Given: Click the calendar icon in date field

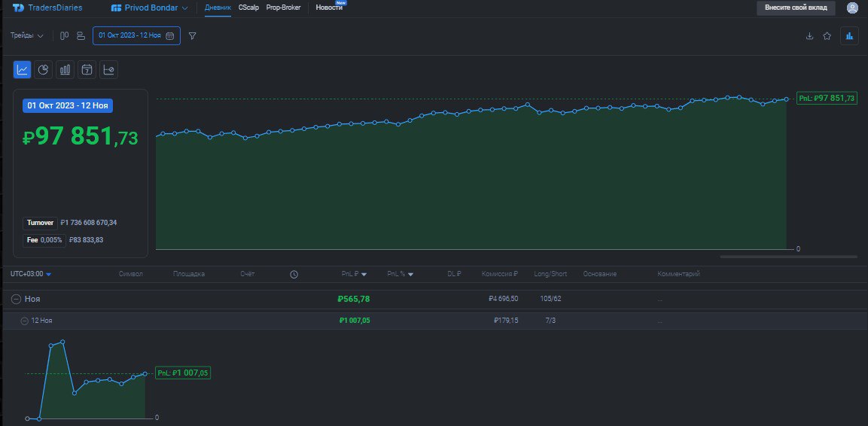Looking at the screenshot, I should pos(170,36).
